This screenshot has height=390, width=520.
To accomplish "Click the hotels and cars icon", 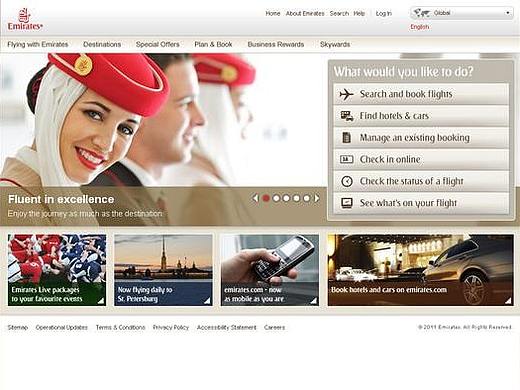I will [x=347, y=116].
